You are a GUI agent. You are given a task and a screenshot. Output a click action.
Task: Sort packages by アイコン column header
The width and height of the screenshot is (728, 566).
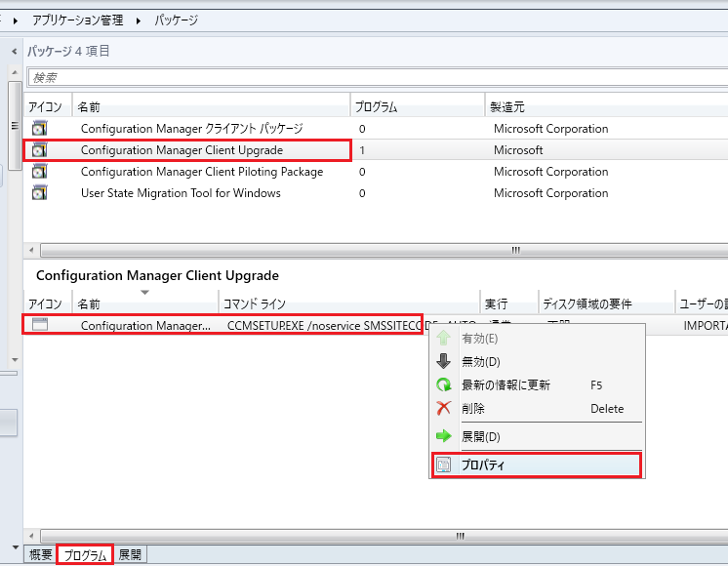[x=48, y=106]
